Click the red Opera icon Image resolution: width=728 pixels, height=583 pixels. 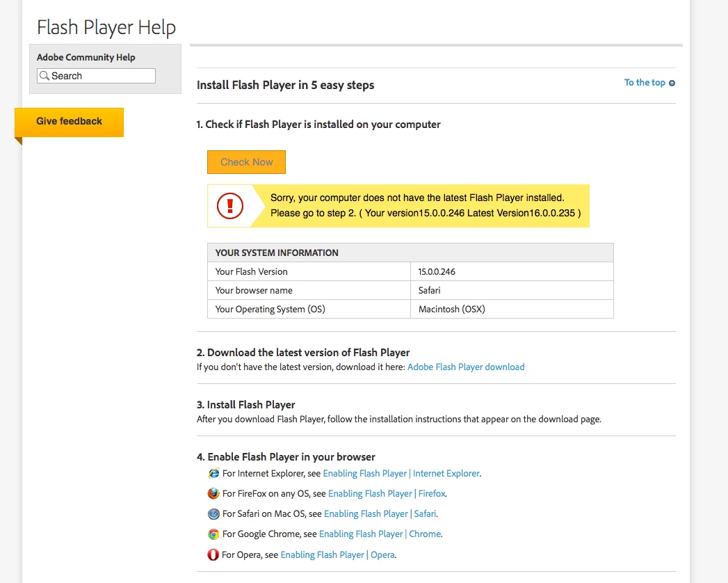pos(213,554)
